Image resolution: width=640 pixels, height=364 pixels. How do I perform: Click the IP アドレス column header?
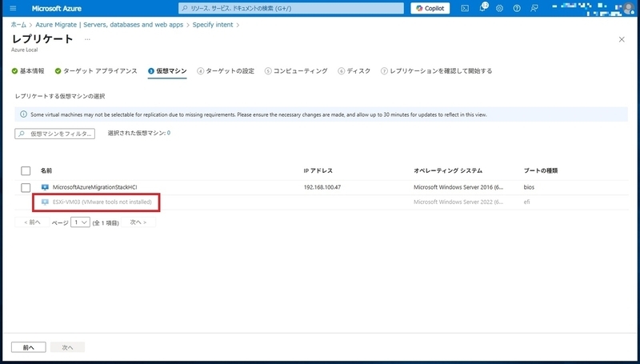click(x=318, y=170)
